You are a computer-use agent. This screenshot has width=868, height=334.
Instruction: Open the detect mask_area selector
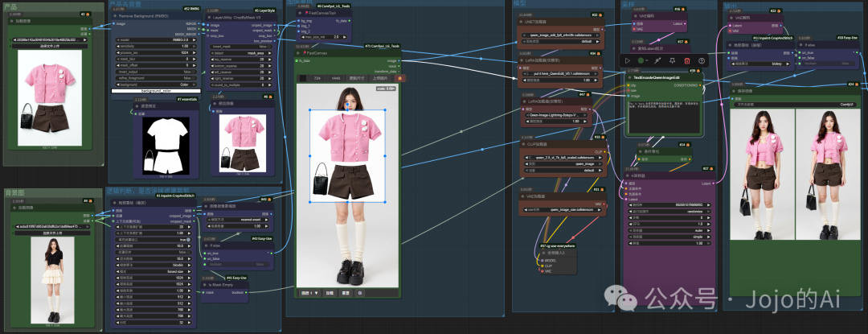tap(241, 53)
